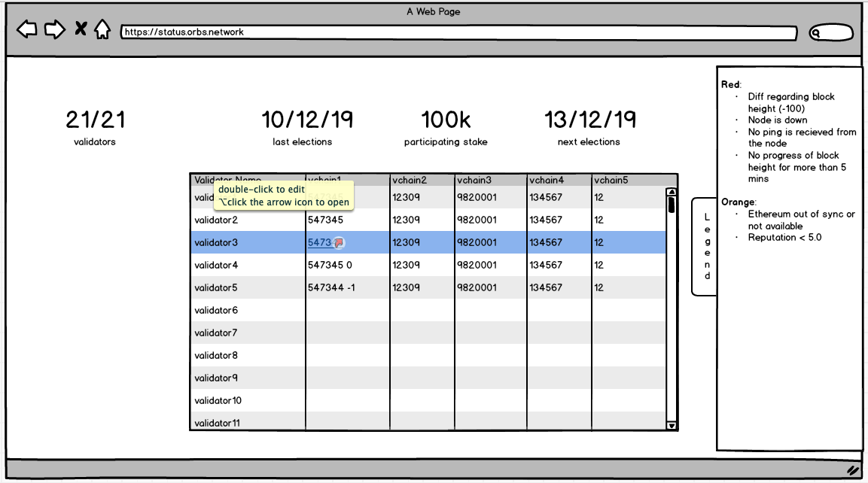This screenshot has width=868, height=483.
Task: Collapse the Legend side tab
Action: click(705, 246)
